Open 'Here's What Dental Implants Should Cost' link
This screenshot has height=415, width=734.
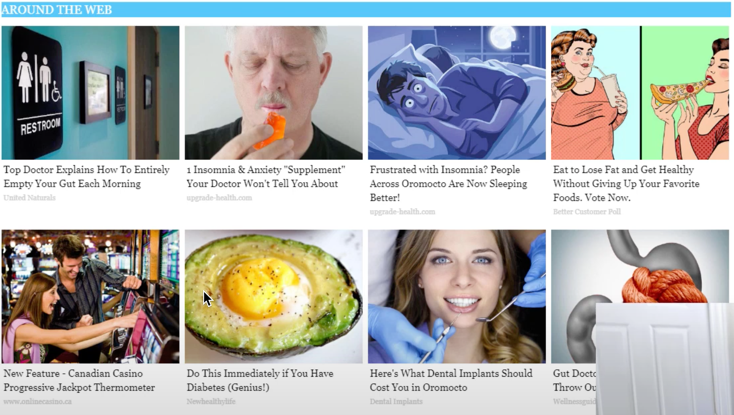[451, 380]
